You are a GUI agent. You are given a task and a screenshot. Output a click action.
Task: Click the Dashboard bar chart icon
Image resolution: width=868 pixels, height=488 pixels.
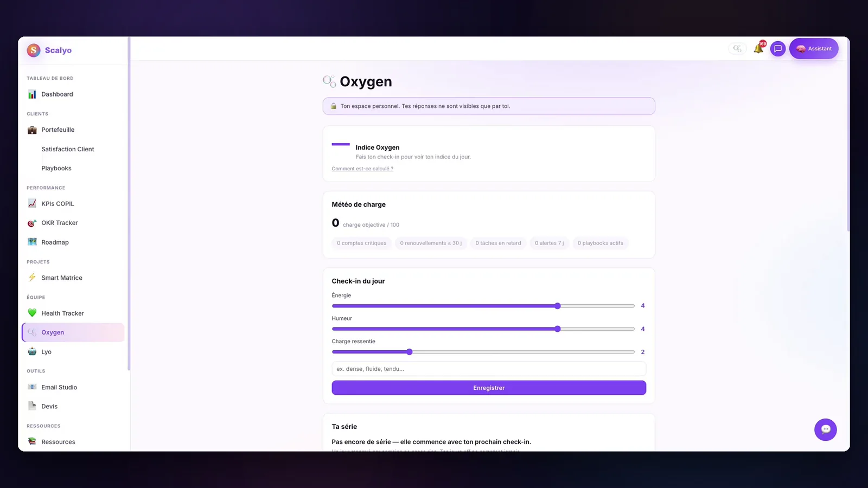tap(32, 94)
